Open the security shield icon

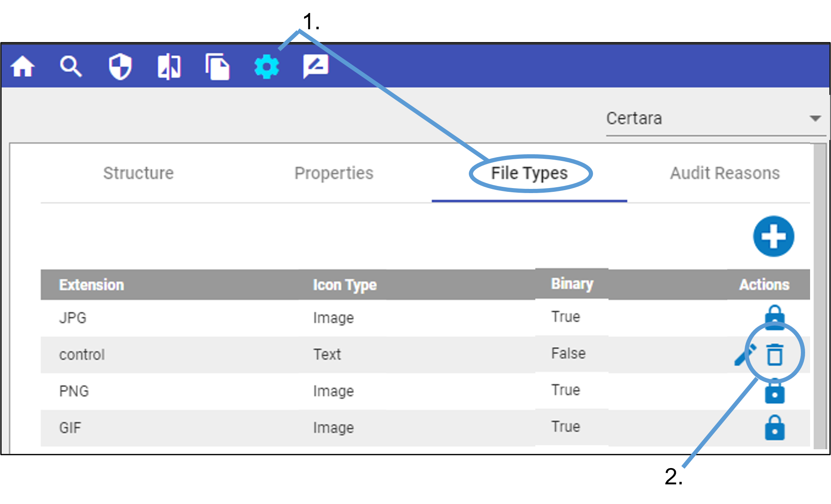coord(120,66)
